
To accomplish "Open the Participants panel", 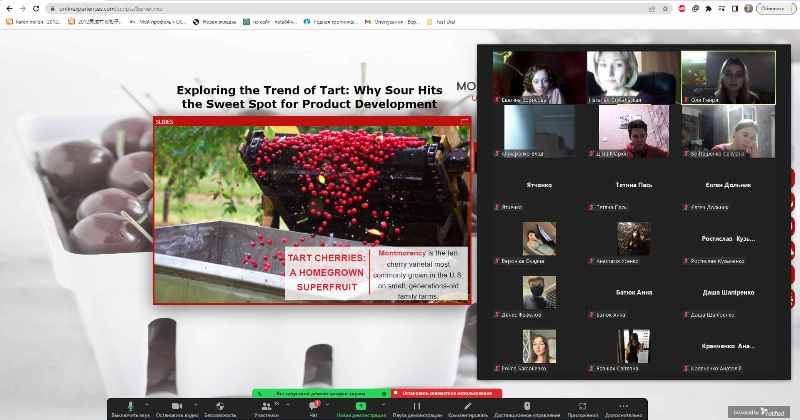I will [x=266, y=409].
